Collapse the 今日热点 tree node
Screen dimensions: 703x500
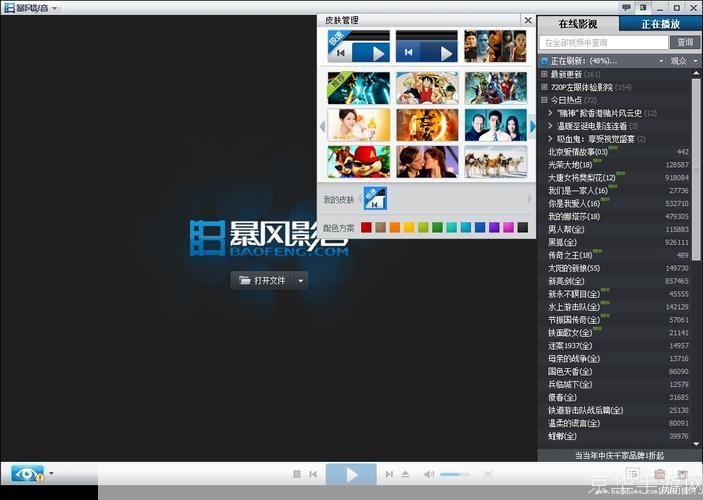544,100
